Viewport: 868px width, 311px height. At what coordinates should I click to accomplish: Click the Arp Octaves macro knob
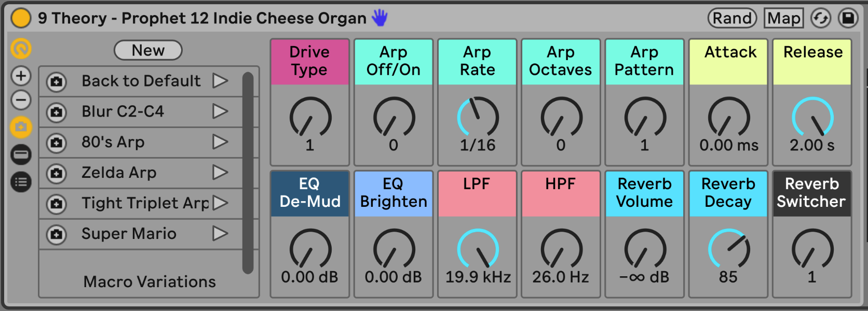tap(561, 117)
